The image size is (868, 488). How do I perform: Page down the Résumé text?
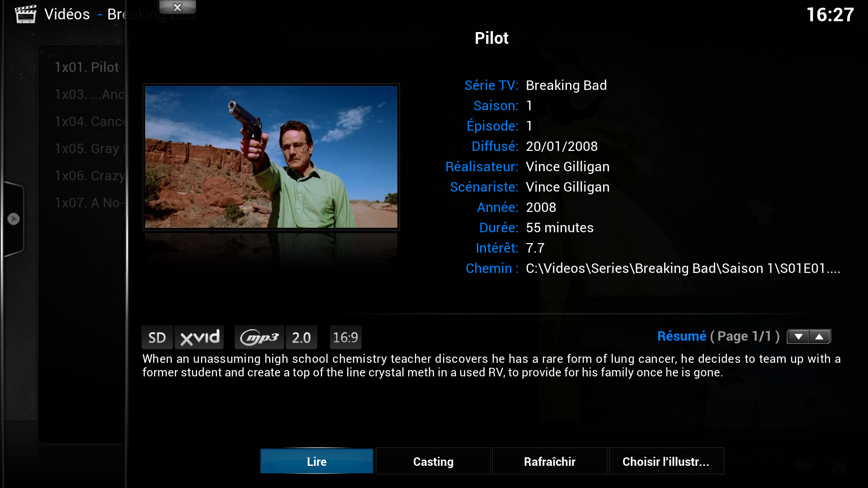point(798,336)
